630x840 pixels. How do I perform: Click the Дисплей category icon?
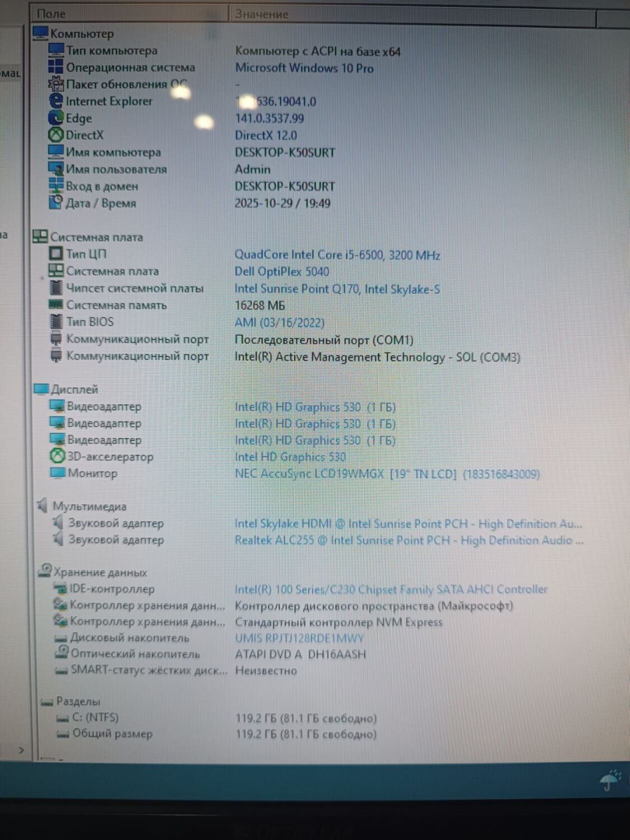coord(40,388)
